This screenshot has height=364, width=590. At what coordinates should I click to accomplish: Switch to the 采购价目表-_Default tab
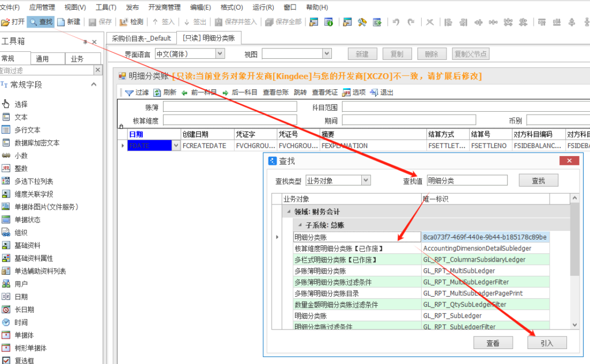[x=141, y=38]
